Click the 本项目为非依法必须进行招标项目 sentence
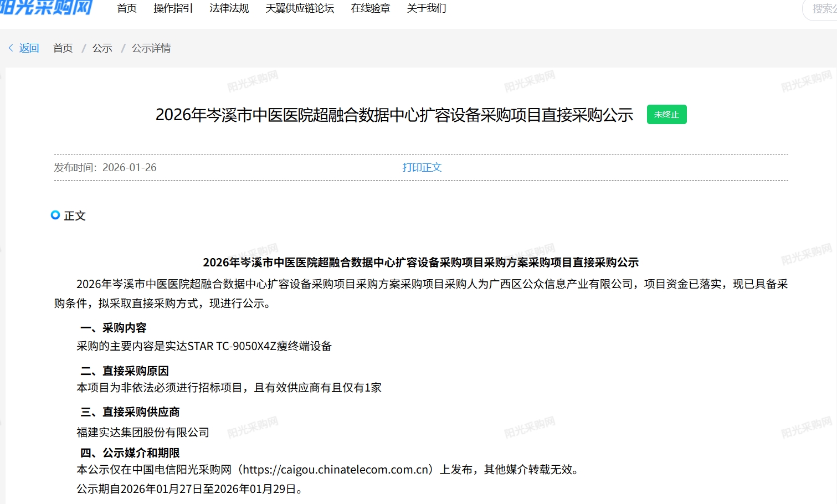 click(x=229, y=388)
